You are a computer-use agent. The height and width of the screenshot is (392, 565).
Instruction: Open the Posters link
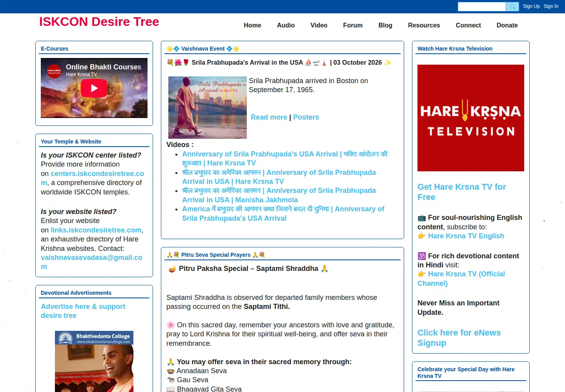[306, 117]
